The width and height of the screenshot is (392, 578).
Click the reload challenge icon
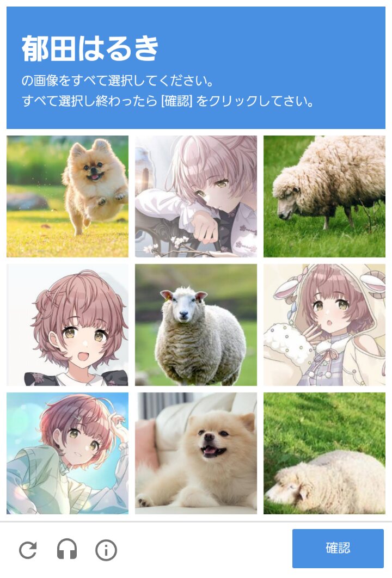pyautogui.click(x=28, y=550)
